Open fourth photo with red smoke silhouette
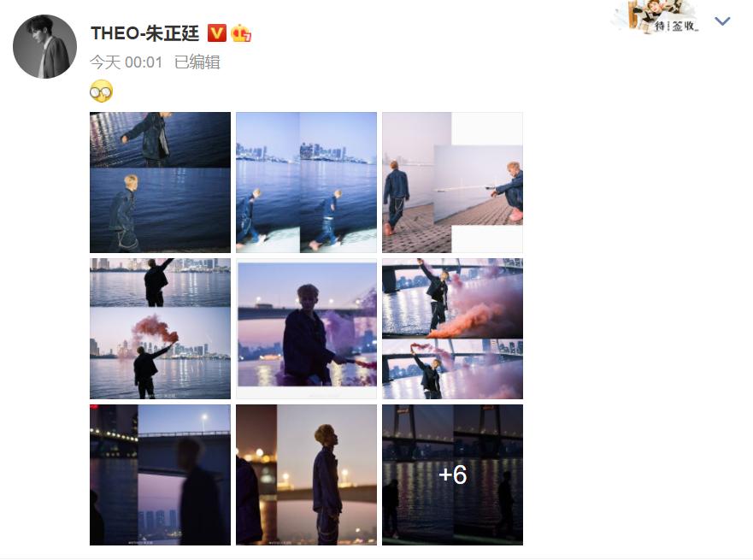Viewport: 753px width, 560px height. click(160, 328)
